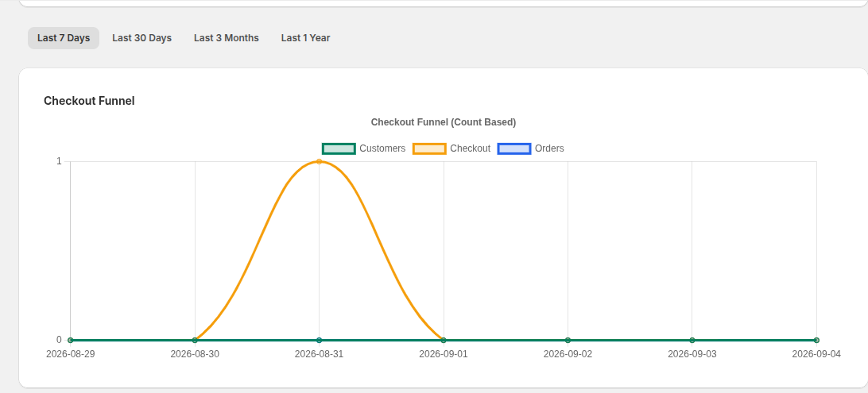Click the data point at 2026-09-04
The height and width of the screenshot is (393, 868).
816,341
